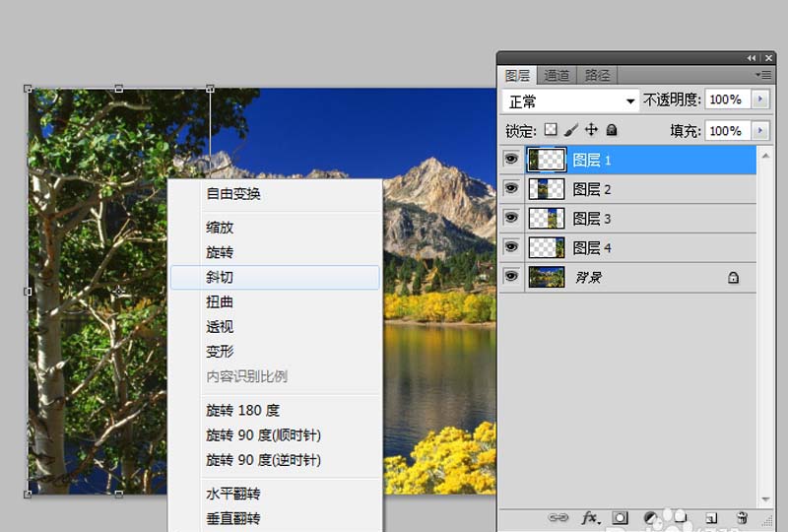Click the lock icon on 背景 layer
Screen dimensions: 788x532
pos(733,277)
